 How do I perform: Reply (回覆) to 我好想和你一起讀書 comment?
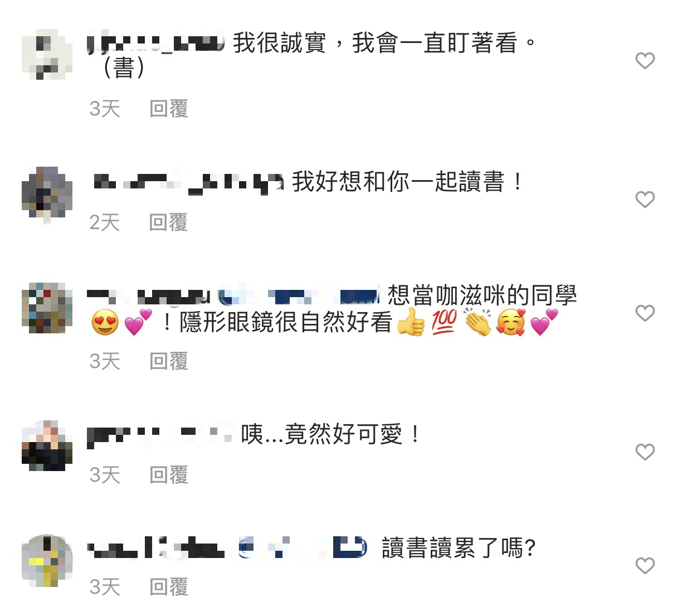pos(169,222)
